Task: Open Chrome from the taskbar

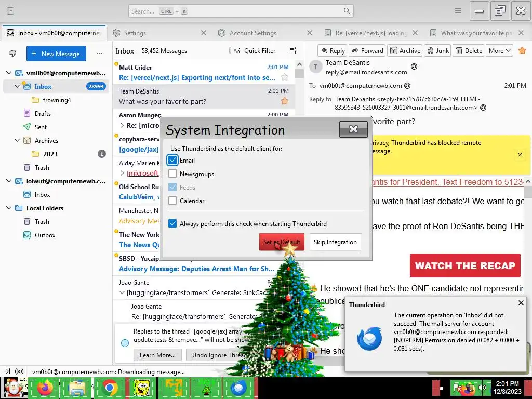Action: 109,388
